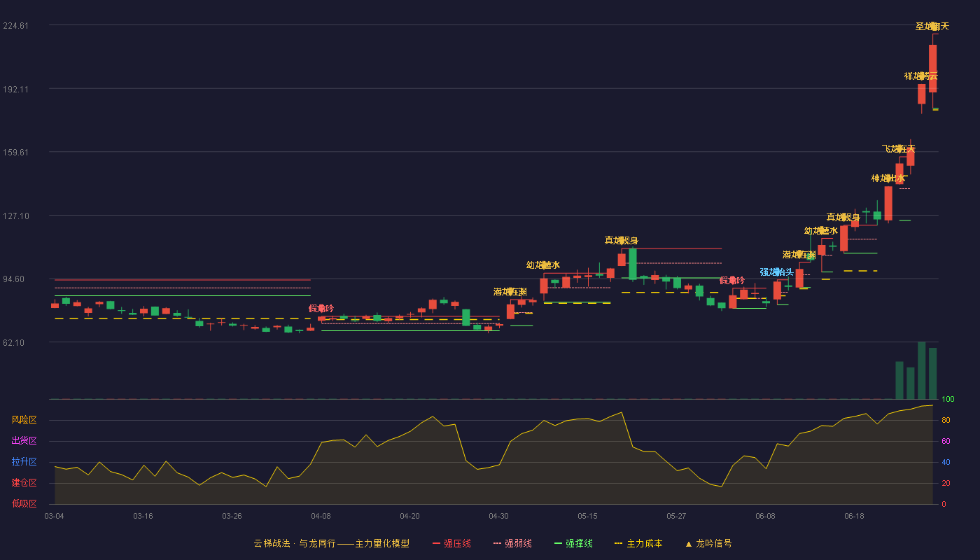
Task: Click the candlestick under the 圣龙御天 label
Action: click(932, 69)
